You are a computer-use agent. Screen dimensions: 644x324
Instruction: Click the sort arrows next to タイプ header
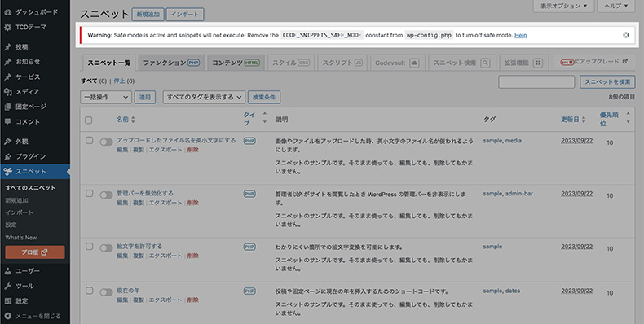click(x=264, y=118)
